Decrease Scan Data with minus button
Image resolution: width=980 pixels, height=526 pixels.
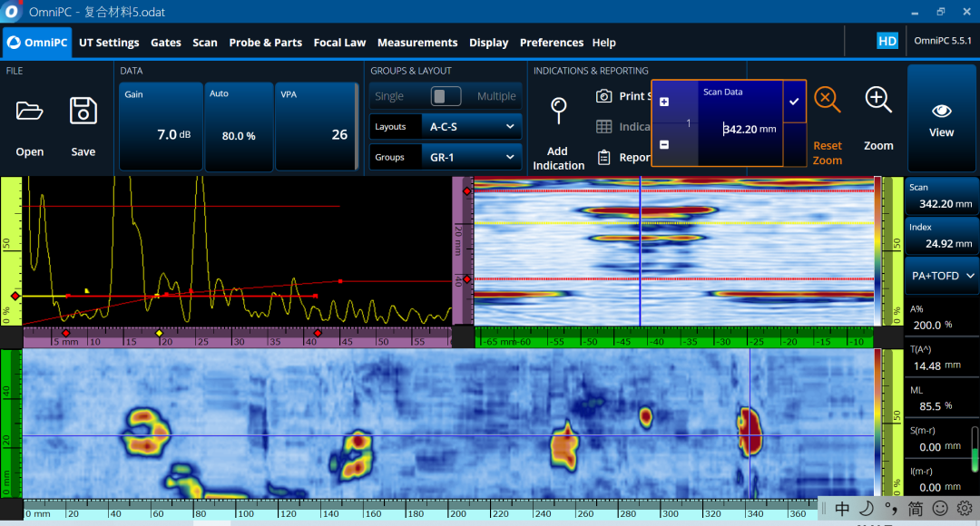tap(664, 145)
